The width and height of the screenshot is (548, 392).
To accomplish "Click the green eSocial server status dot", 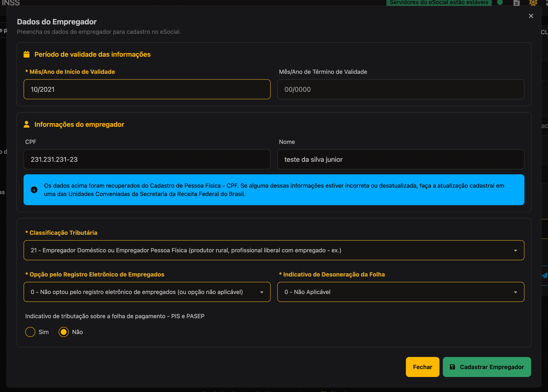I will [500, 2].
